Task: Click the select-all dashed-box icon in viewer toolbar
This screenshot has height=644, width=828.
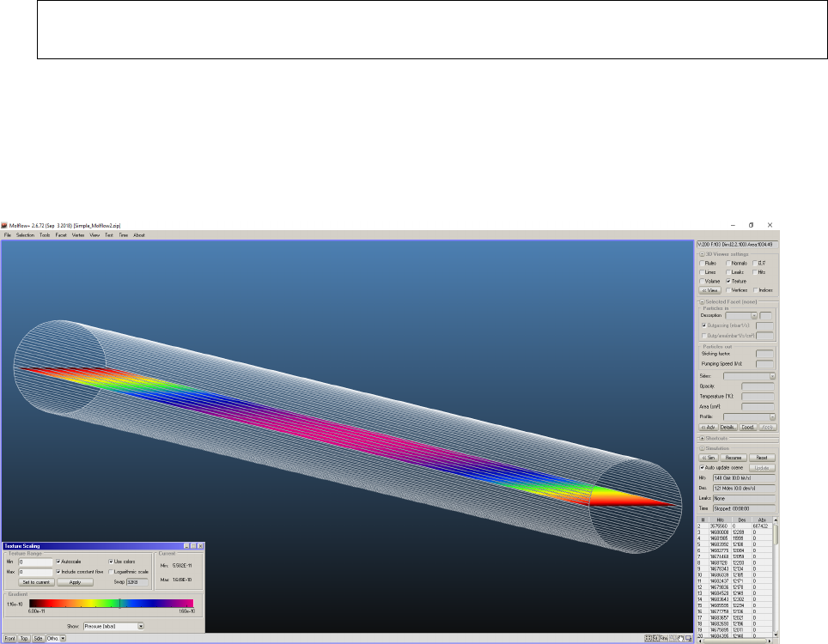Action: (x=648, y=638)
